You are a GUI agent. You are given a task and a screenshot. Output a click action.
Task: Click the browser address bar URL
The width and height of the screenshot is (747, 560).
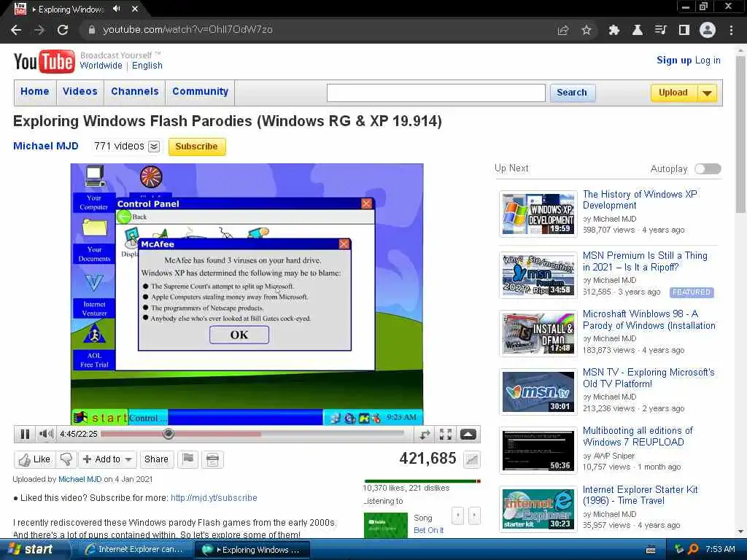[x=187, y=29]
